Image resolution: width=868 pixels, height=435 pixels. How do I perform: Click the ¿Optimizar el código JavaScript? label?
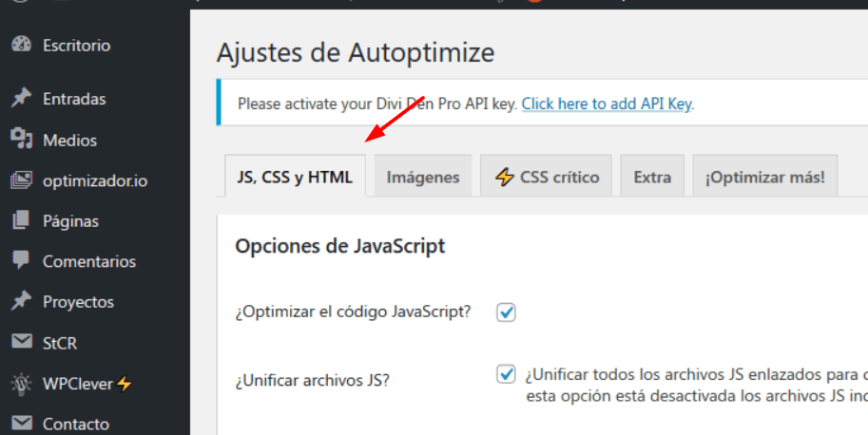pos(353,312)
